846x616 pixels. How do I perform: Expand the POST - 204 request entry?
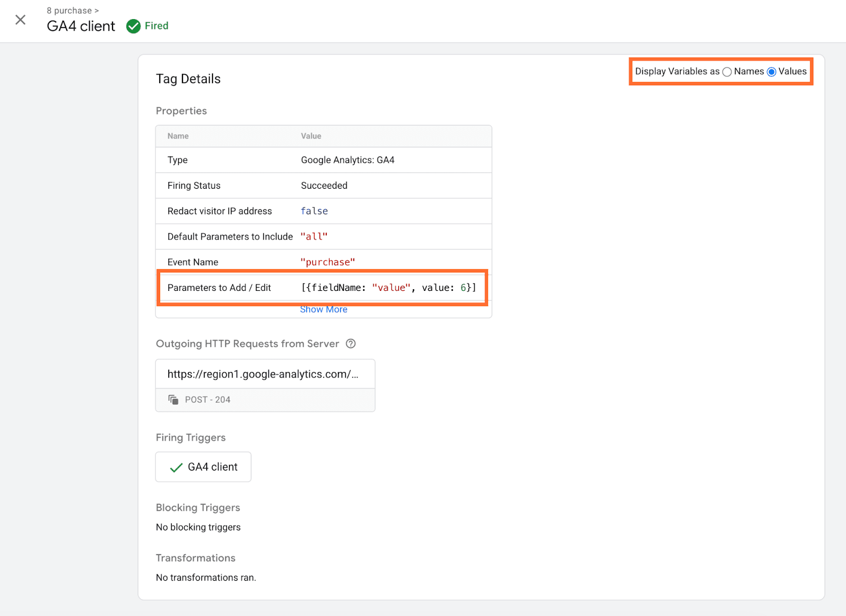[207, 400]
